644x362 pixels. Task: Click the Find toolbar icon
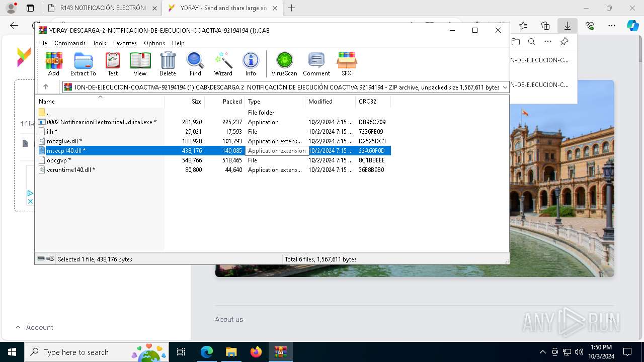[x=195, y=64]
